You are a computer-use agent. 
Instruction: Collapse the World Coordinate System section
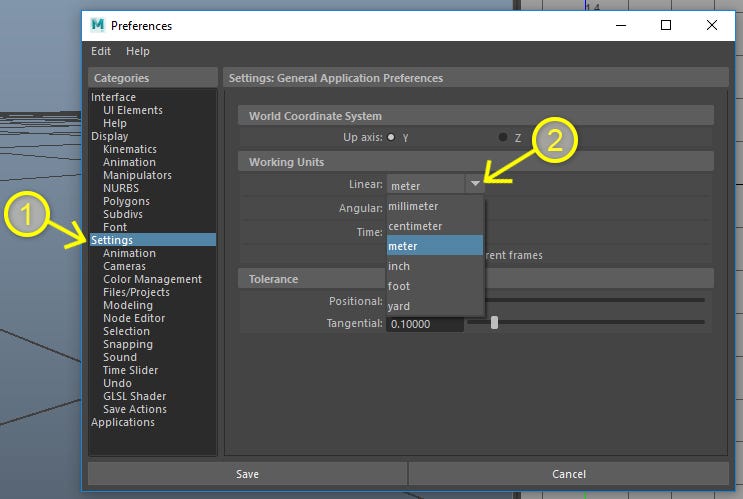coord(476,116)
